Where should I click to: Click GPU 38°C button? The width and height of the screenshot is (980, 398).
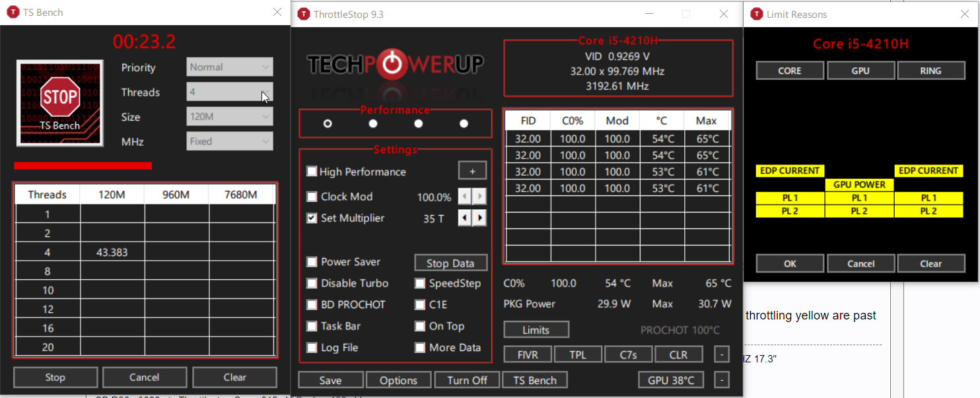tap(671, 380)
